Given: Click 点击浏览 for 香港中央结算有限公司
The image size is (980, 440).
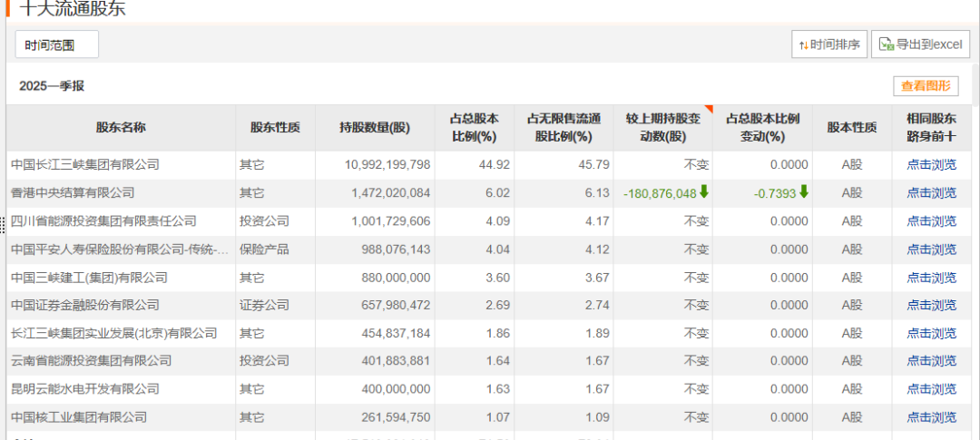Looking at the screenshot, I should (x=931, y=193).
